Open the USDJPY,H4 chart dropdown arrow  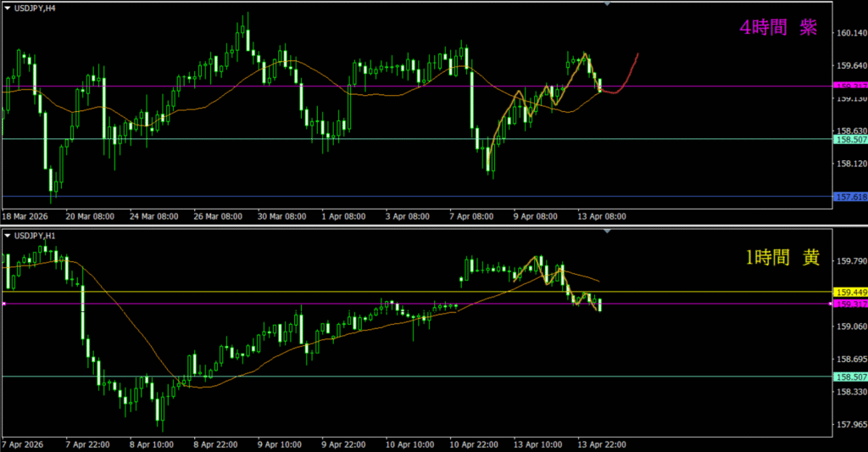coord(8,8)
